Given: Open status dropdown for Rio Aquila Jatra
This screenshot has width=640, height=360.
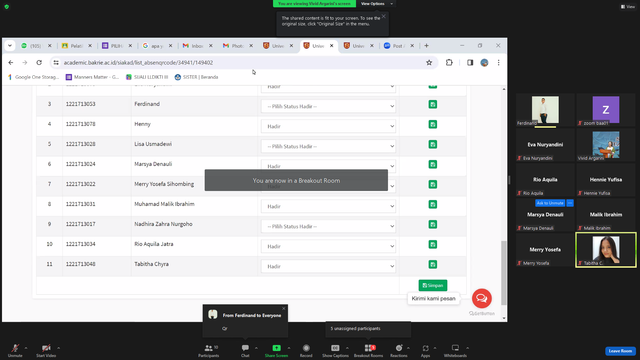Looking at the screenshot, I should click(329, 246).
